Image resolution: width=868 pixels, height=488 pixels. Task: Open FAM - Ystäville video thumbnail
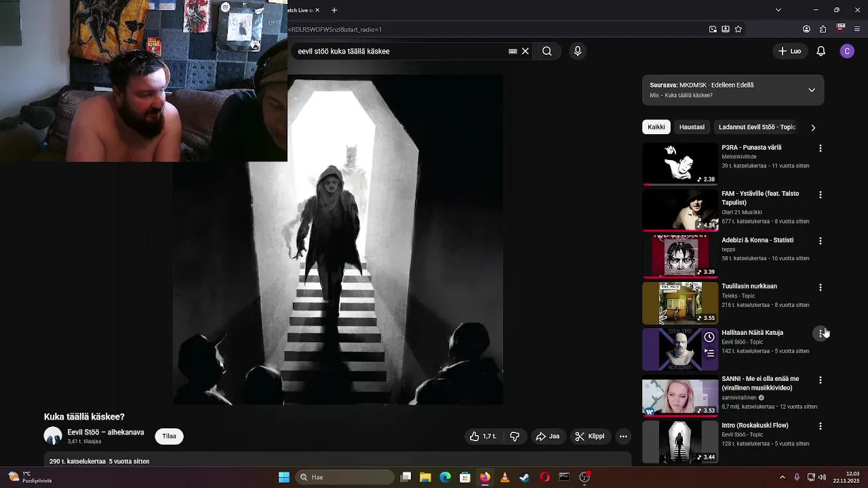680,210
